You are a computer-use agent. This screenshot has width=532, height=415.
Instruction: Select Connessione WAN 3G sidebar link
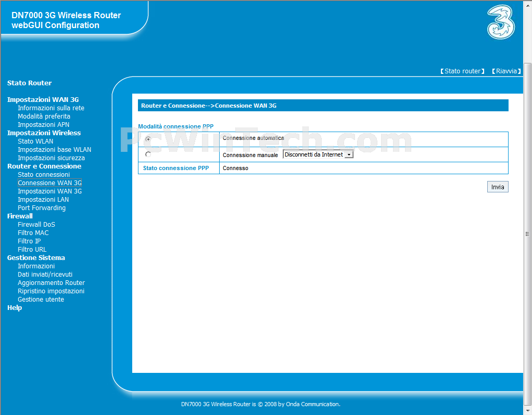50,183
